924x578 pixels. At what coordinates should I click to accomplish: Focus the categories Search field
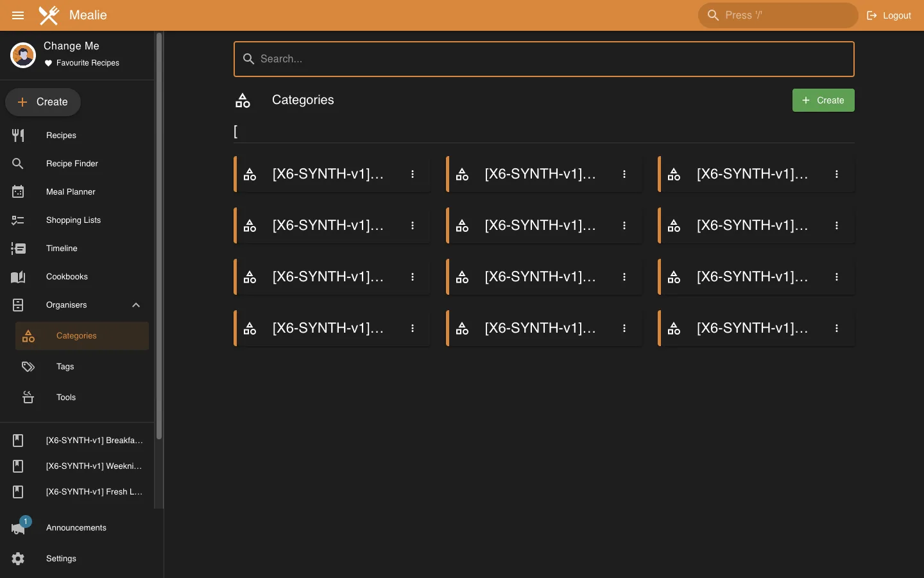tap(544, 59)
